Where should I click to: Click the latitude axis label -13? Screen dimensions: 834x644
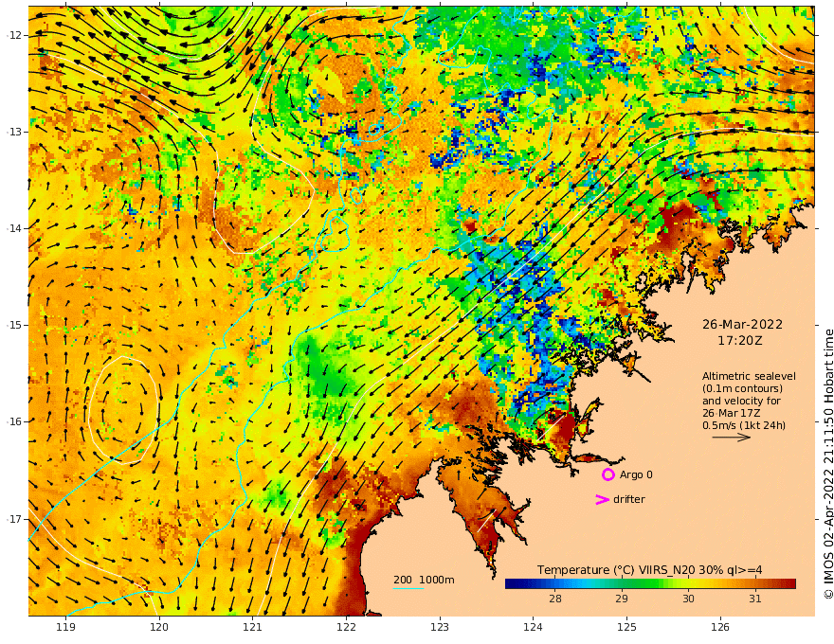pos(14,132)
